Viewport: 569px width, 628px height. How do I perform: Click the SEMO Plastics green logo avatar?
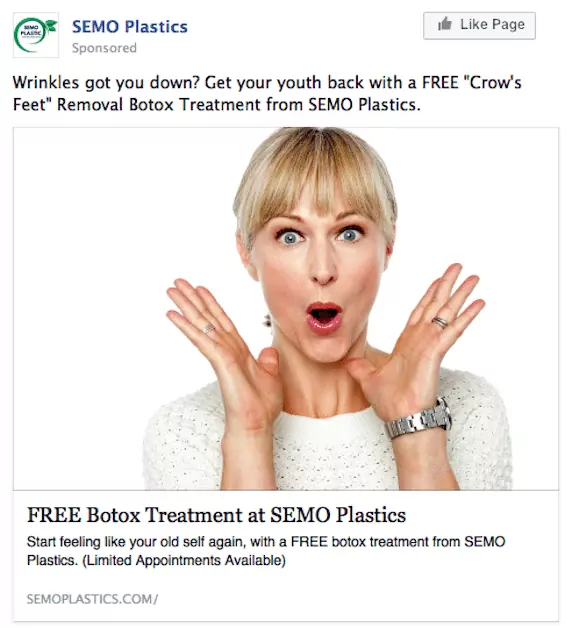point(36,35)
